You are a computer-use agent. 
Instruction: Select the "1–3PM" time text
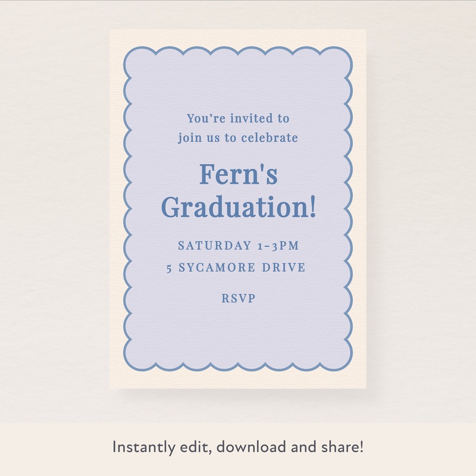tap(278, 245)
